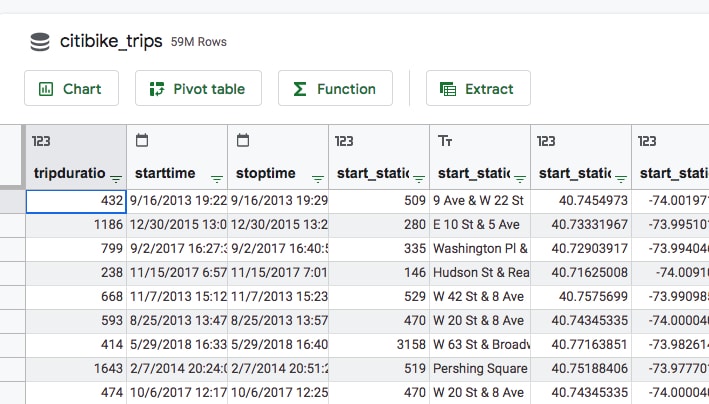The height and width of the screenshot is (404, 709).
Task: Select latitude cell 40.71625008
Action: click(581, 273)
